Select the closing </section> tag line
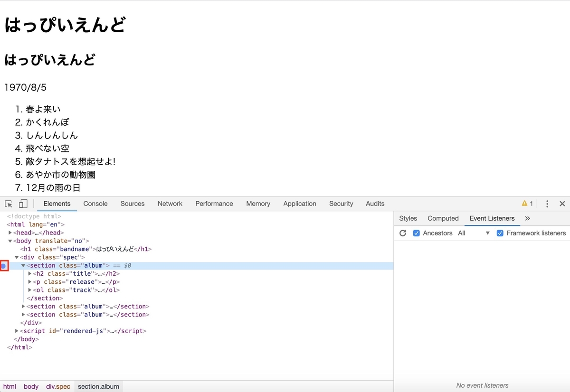570x392 pixels. (x=45, y=298)
